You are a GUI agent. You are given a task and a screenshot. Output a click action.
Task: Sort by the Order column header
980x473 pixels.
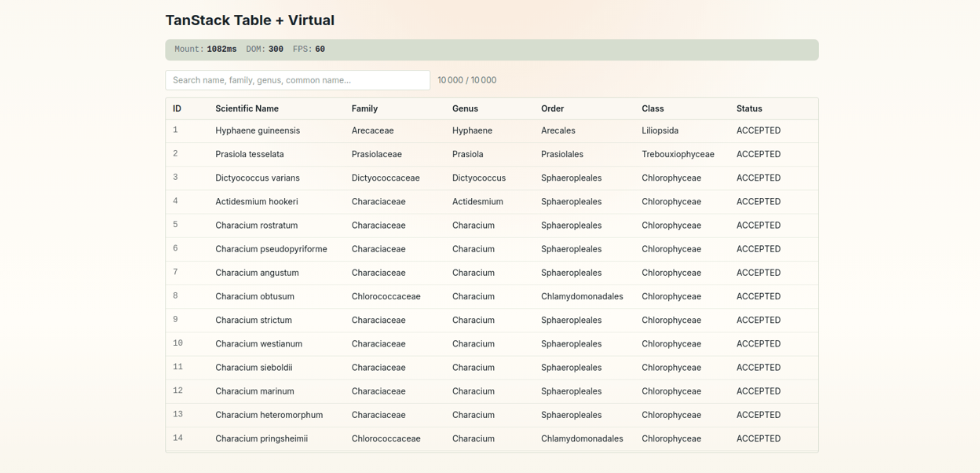point(552,108)
